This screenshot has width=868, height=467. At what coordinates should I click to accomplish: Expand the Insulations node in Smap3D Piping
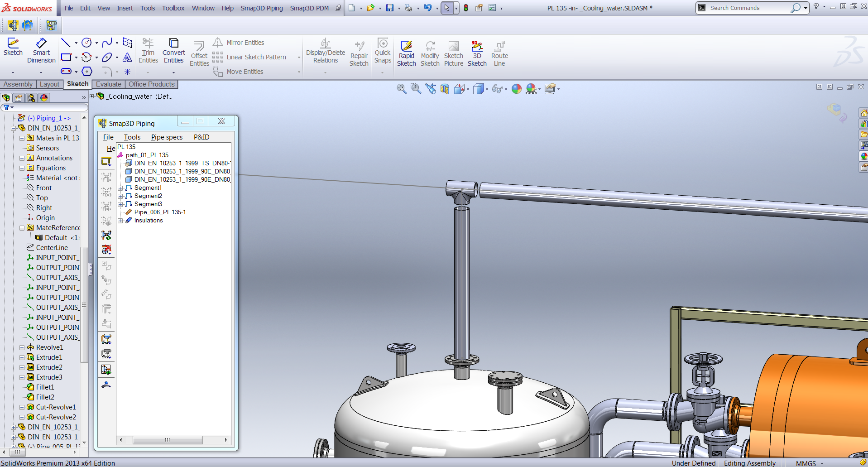pyautogui.click(x=121, y=221)
